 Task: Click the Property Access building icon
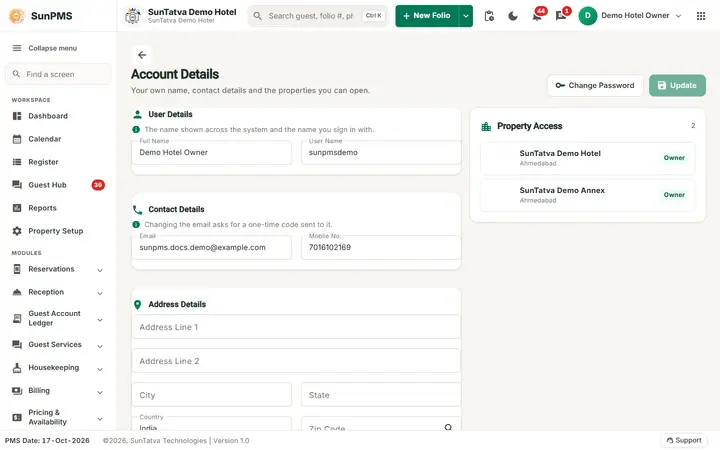point(486,126)
